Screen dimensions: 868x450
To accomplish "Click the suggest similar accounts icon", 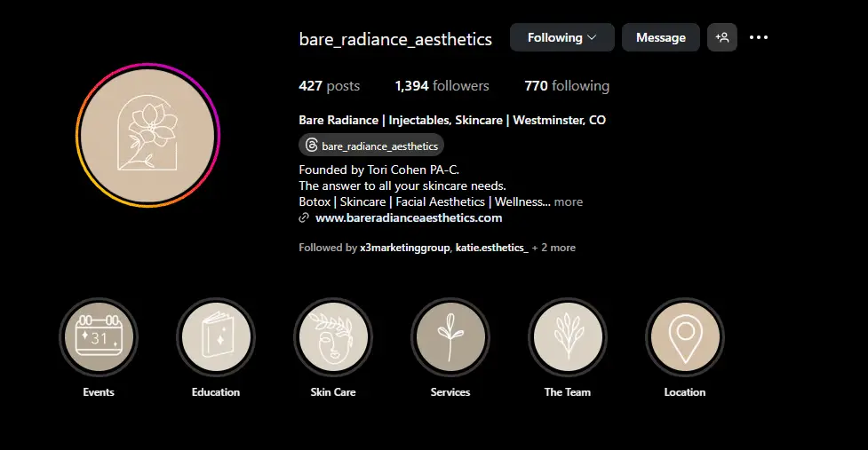I will 722,37.
